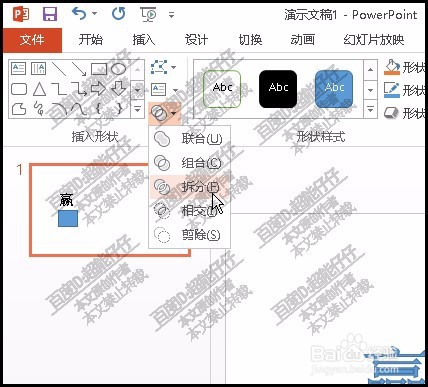This screenshot has height=387, width=428.
Task: Choose 组合(C) from merge shapes menu
Action: [x=189, y=163]
